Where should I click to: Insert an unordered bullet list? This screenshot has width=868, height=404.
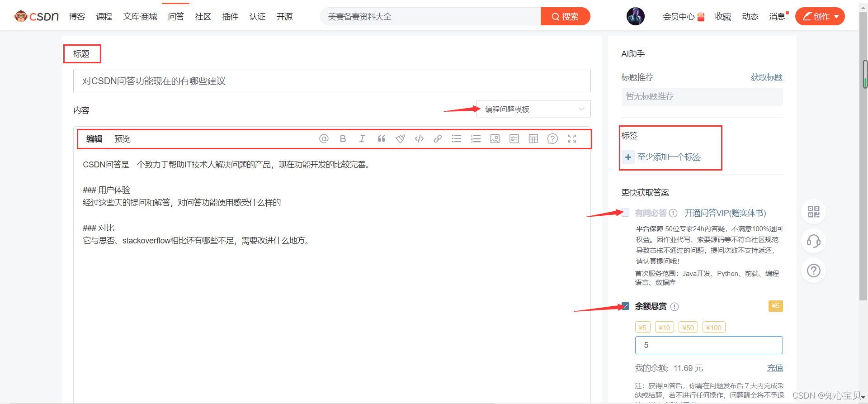point(457,139)
